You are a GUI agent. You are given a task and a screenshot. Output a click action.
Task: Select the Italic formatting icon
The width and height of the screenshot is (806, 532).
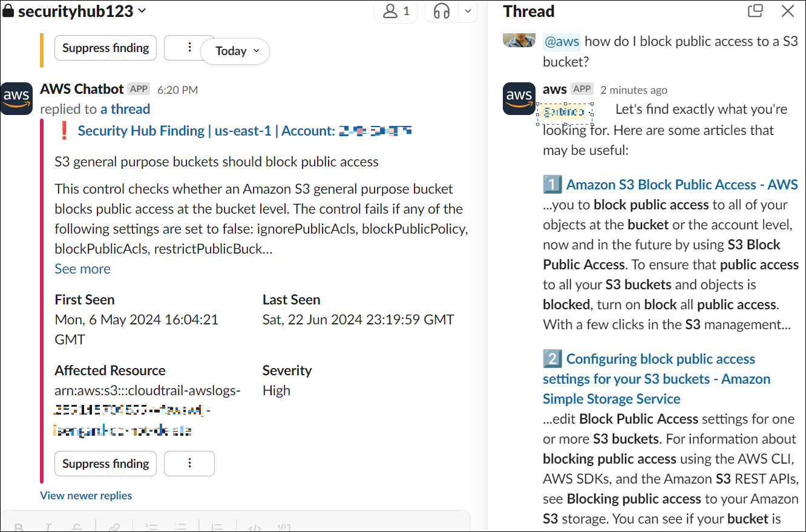click(48, 527)
